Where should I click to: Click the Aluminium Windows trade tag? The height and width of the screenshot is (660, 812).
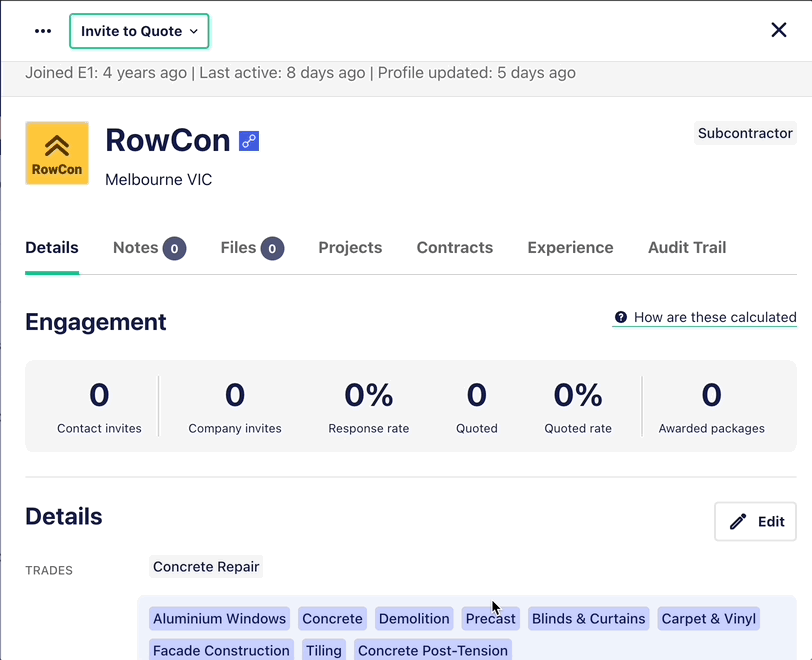pyautogui.click(x=220, y=619)
